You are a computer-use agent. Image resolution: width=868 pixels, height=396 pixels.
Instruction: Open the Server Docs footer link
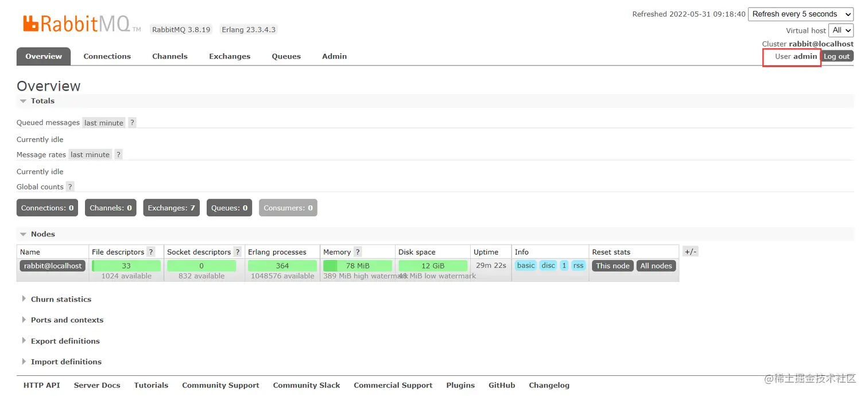[97, 385]
